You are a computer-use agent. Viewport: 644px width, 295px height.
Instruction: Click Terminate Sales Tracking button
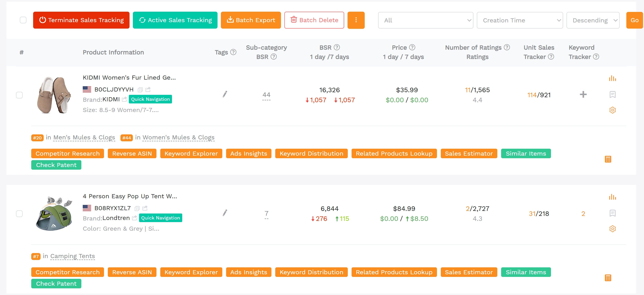[x=81, y=20]
